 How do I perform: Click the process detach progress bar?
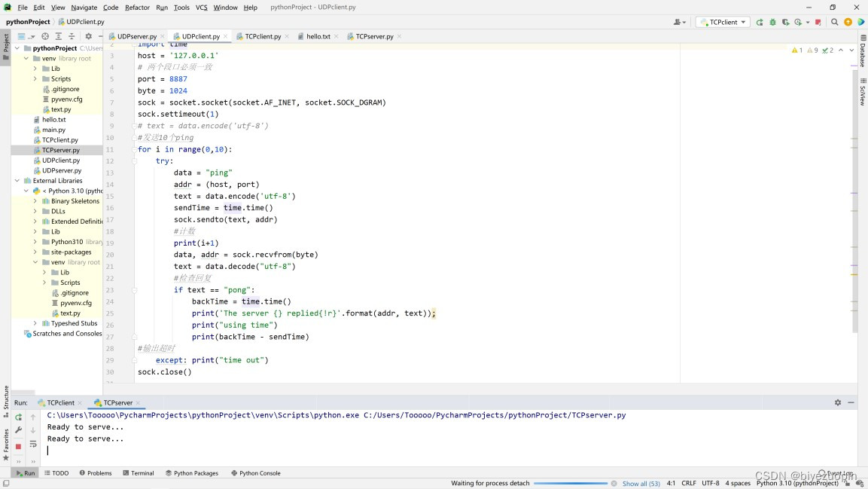570,484
